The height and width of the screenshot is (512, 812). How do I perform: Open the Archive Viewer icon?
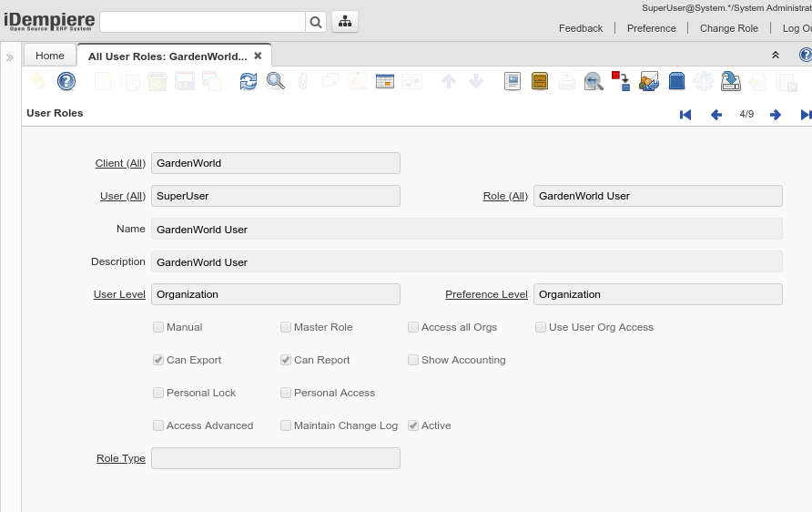click(540, 82)
